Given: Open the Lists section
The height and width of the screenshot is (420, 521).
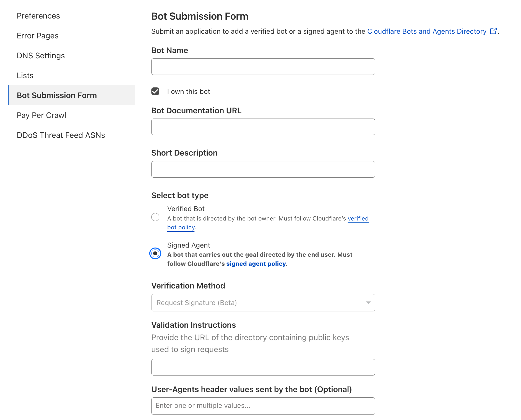Looking at the screenshot, I should pos(25,75).
